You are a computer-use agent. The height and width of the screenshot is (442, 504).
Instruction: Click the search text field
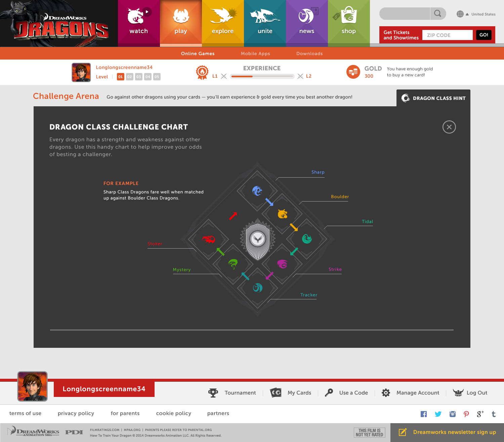(x=405, y=13)
